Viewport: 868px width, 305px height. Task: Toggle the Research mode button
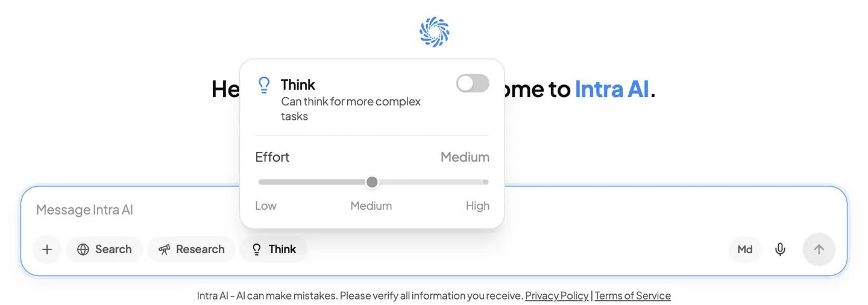coord(191,250)
